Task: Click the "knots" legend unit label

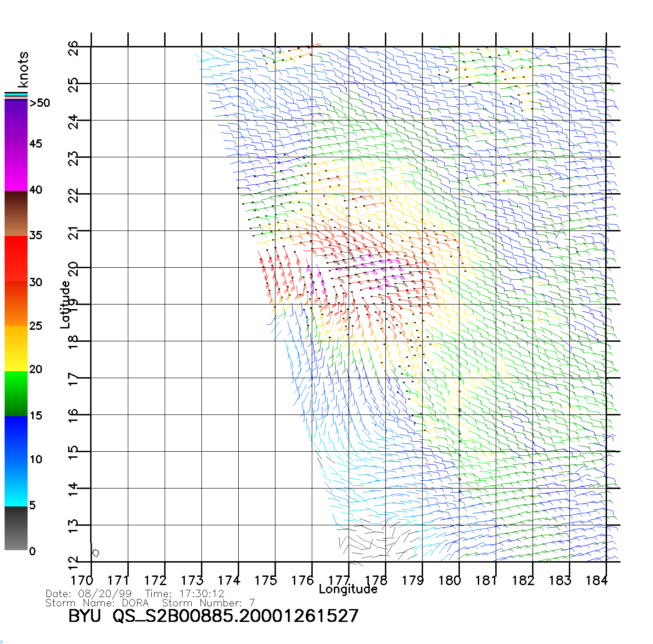Action: (23, 69)
